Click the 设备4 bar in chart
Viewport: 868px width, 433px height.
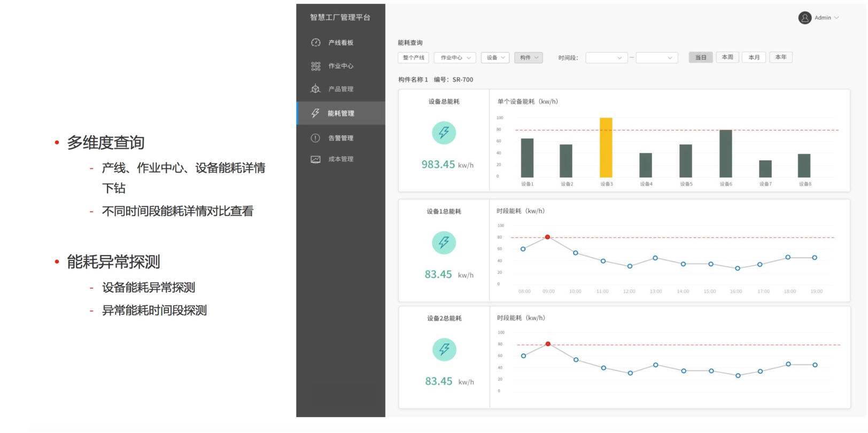(646, 165)
